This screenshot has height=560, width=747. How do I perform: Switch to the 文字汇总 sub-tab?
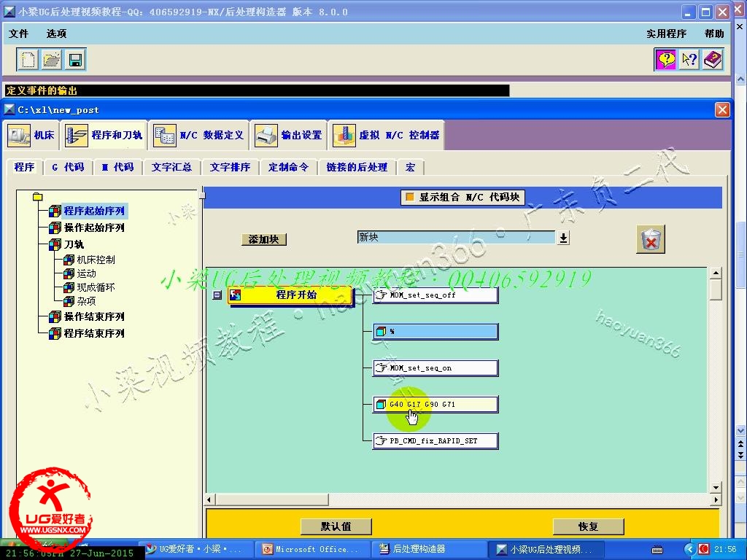click(x=171, y=167)
